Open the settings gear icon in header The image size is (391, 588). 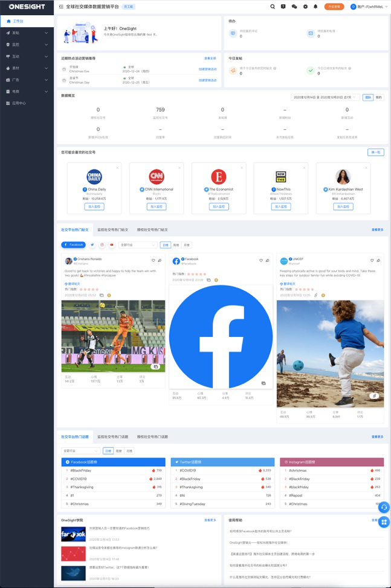click(x=305, y=7)
